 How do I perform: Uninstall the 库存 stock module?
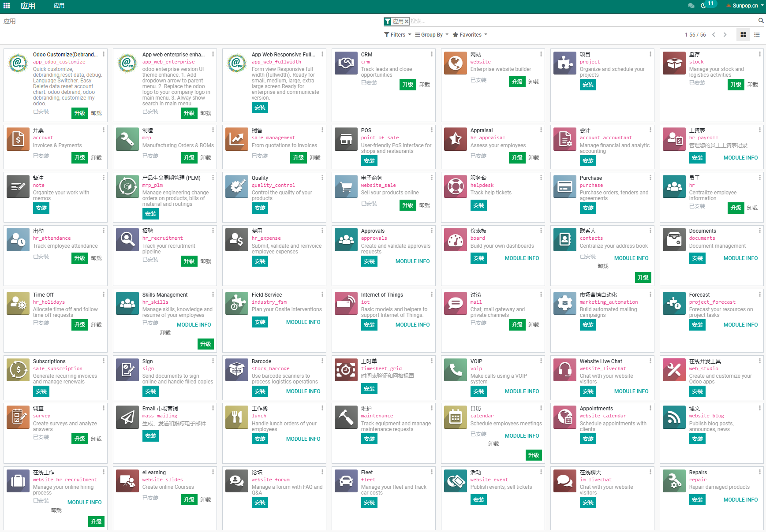(753, 85)
